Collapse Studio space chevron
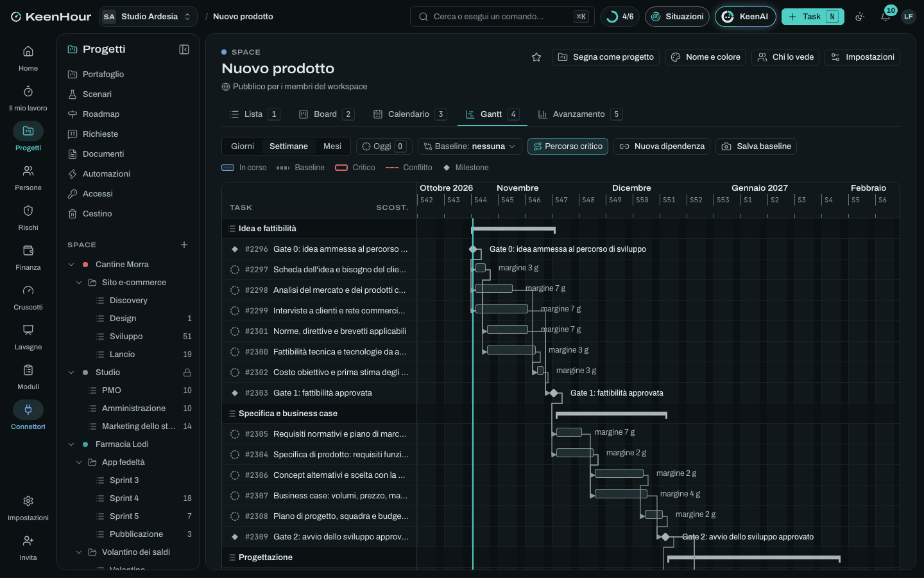This screenshot has height=578, width=924. click(71, 372)
